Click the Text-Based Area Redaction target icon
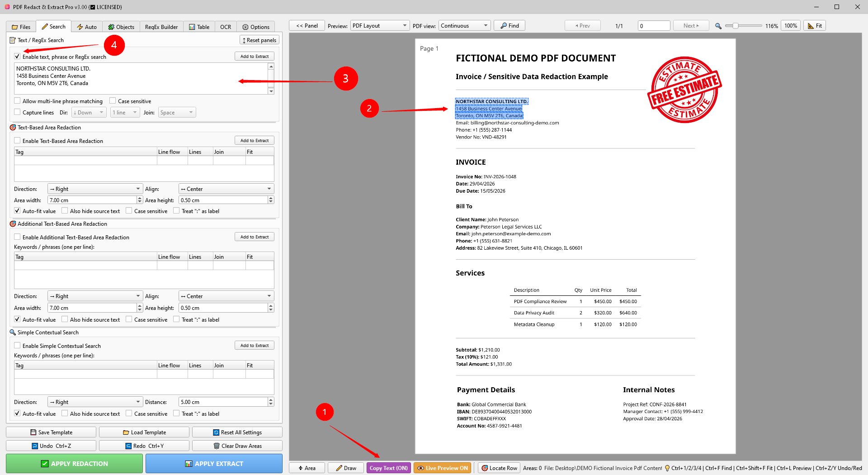The image size is (868, 475). tap(13, 128)
